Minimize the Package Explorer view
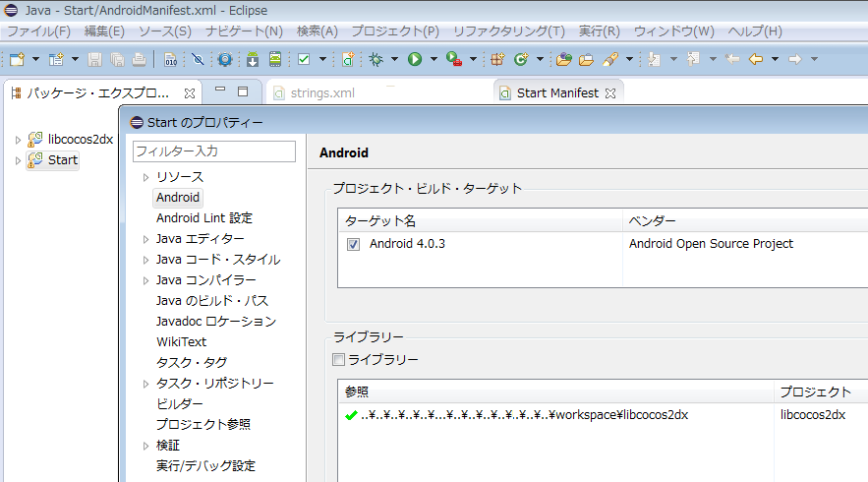 220,90
